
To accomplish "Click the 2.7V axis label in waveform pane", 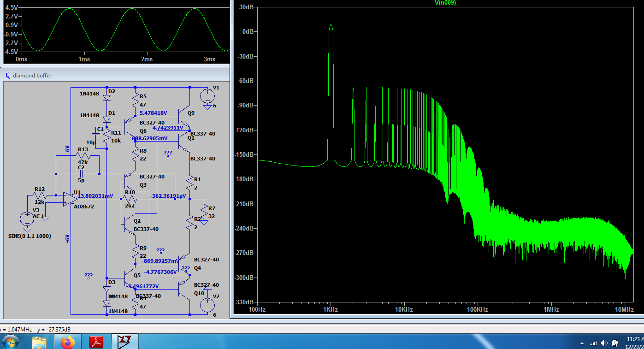I will point(12,16).
